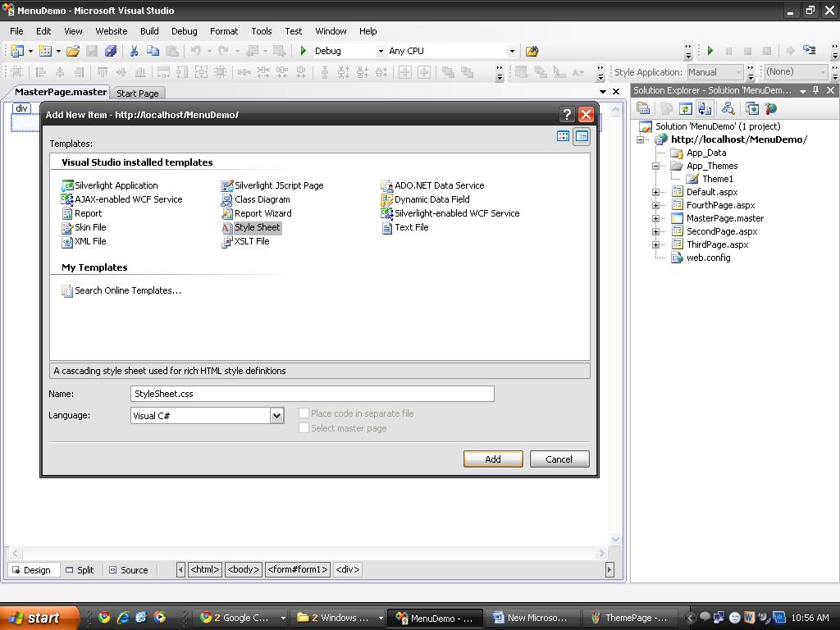Screen dimensions: 840x630
Task: Click the help question mark in Add New Item dialog
Action: pos(566,114)
